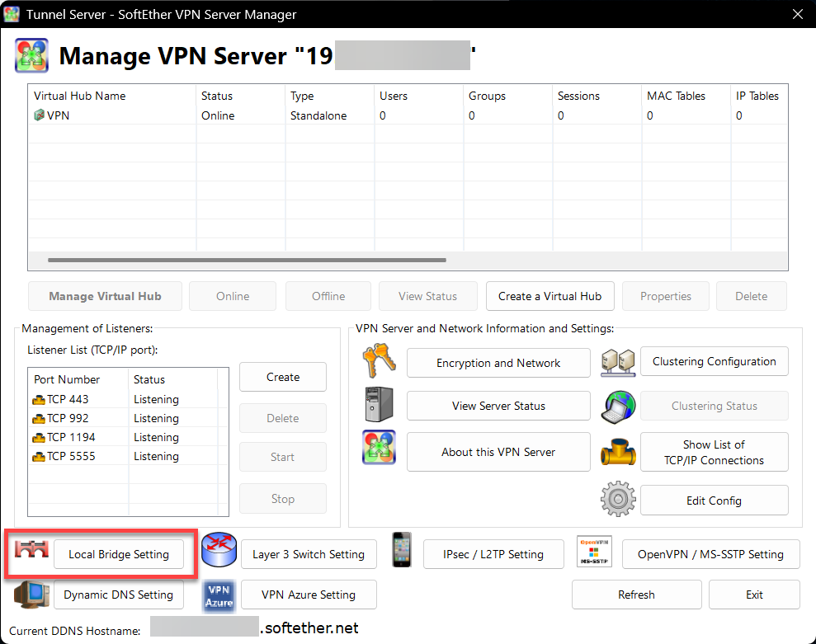The width and height of the screenshot is (816, 644).
Task: Click the hub list horizontal scrollbar
Action: (x=247, y=260)
